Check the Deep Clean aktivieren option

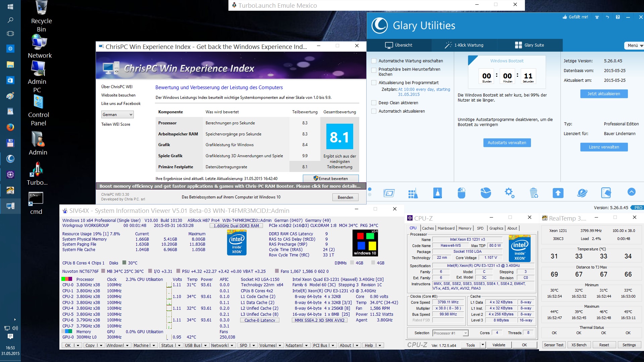tap(374, 103)
